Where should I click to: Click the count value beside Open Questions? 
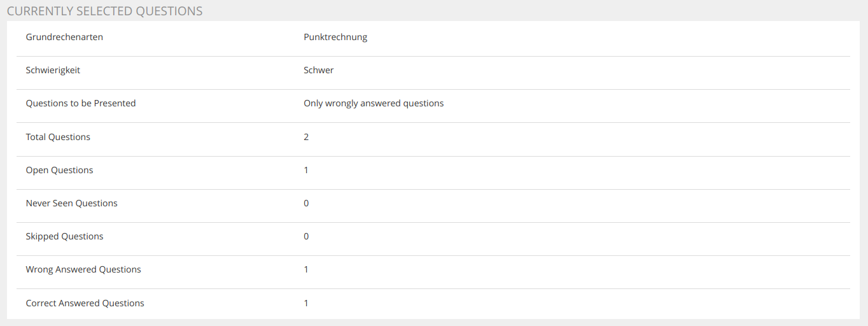306,170
